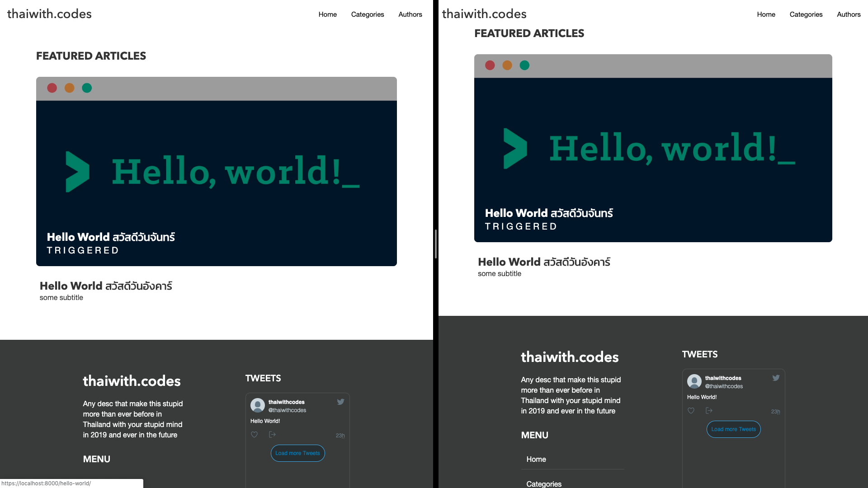The image size is (868, 488).
Task: Like the tweet in the right pane widget
Action: [x=691, y=411]
